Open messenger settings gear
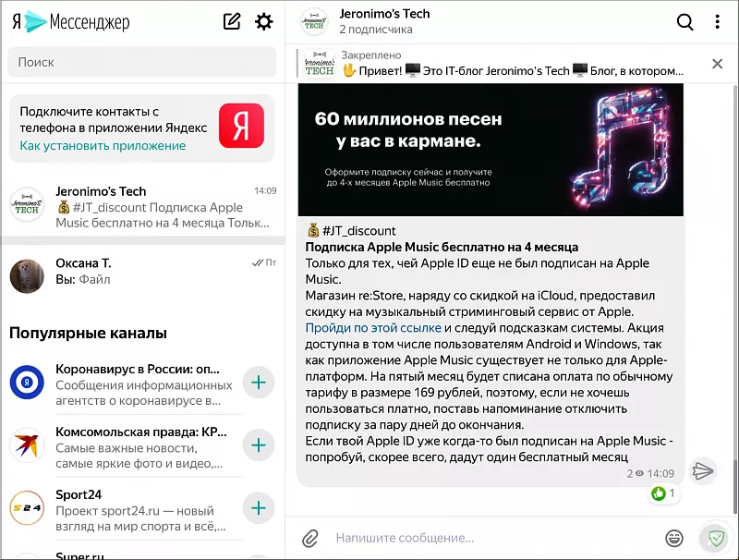Viewport: 739px width, 560px height. pyautogui.click(x=264, y=21)
